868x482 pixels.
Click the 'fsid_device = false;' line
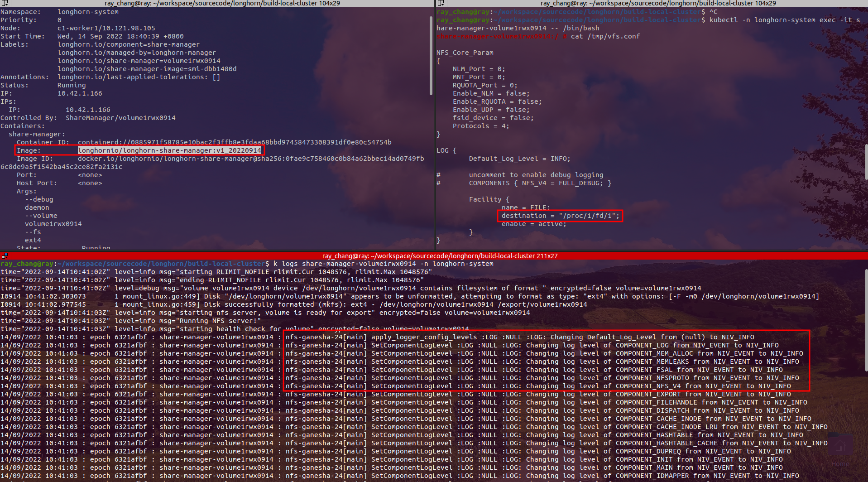[x=493, y=118]
